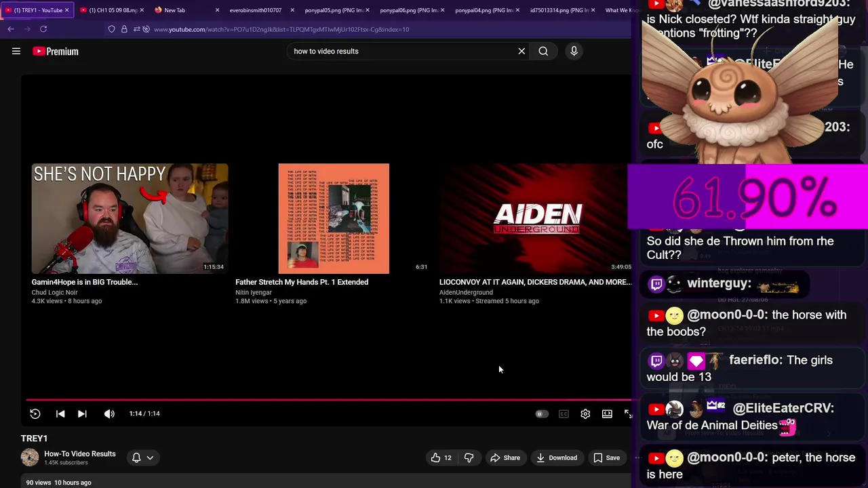Click the Share button
The height and width of the screenshot is (488, 868).
[505, 457]
